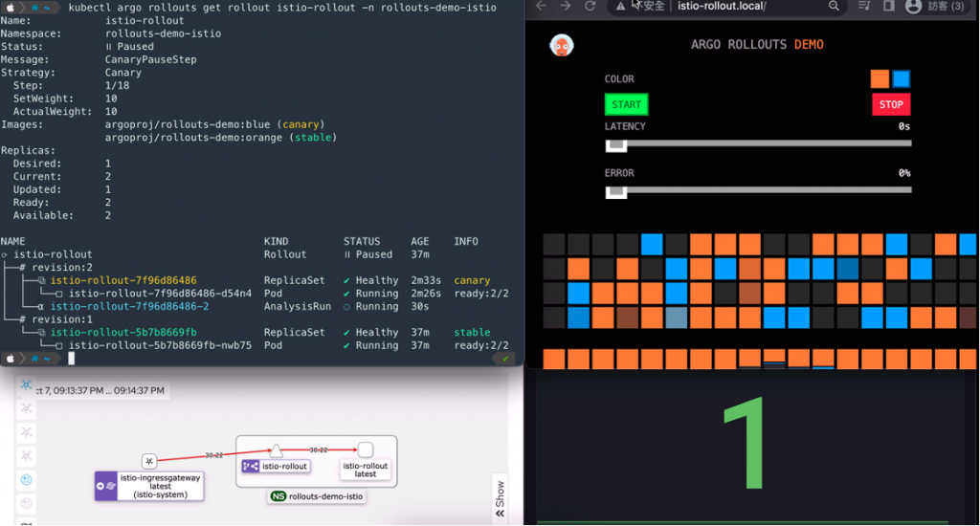Select the active blue layout icon in Kiali toolbar
This screenshot has height=526, width=980.
pos(26,384)
